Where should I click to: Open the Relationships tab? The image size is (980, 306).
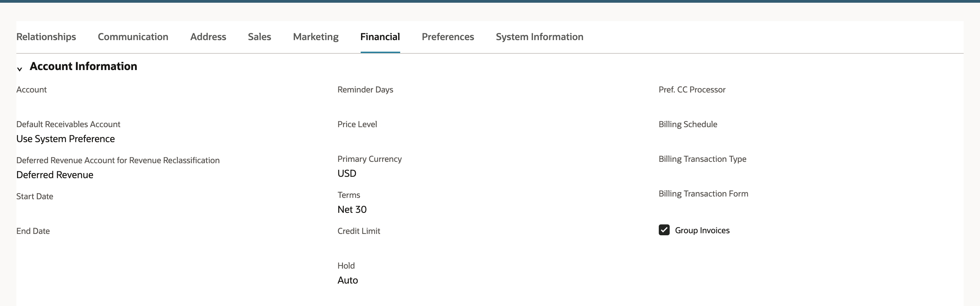[x=46, y=37]
